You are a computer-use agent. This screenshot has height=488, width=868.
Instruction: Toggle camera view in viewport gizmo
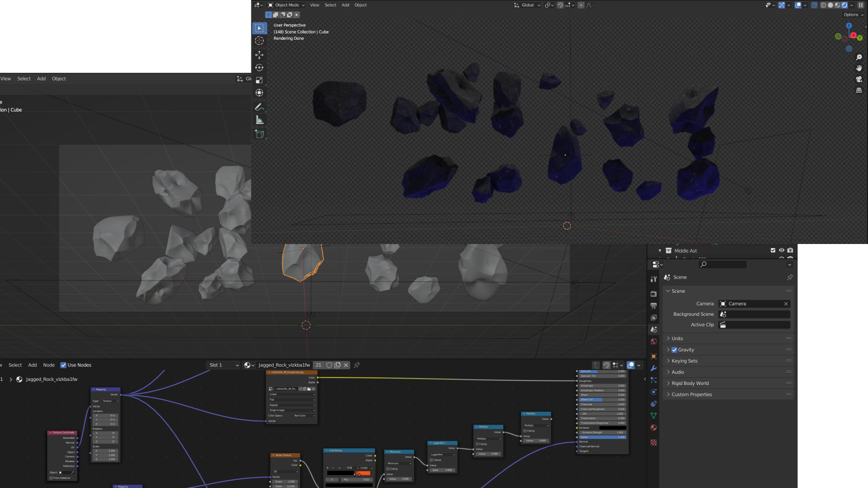pyautogui.click(x=859, y=79)
